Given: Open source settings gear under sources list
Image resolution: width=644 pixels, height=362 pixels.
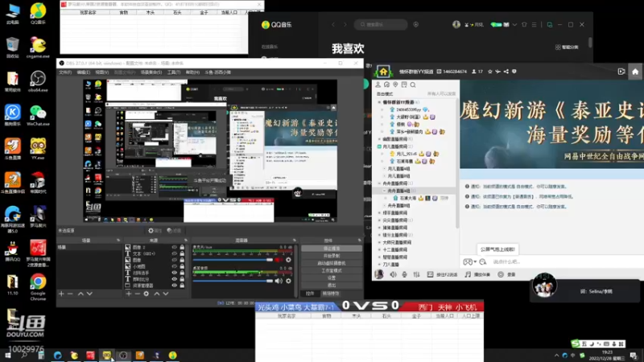Looking at the screenshot, I should pos(147,294).
